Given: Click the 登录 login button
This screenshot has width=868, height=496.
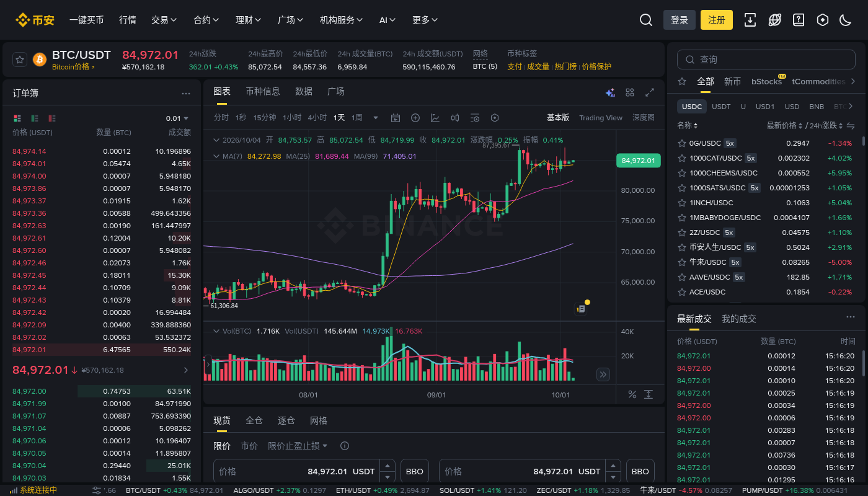Looking at the screenshot, I should coord(680,20).
